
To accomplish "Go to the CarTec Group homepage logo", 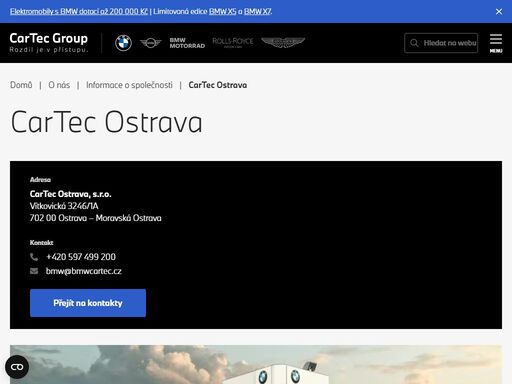I will click(x=49, y=42).
